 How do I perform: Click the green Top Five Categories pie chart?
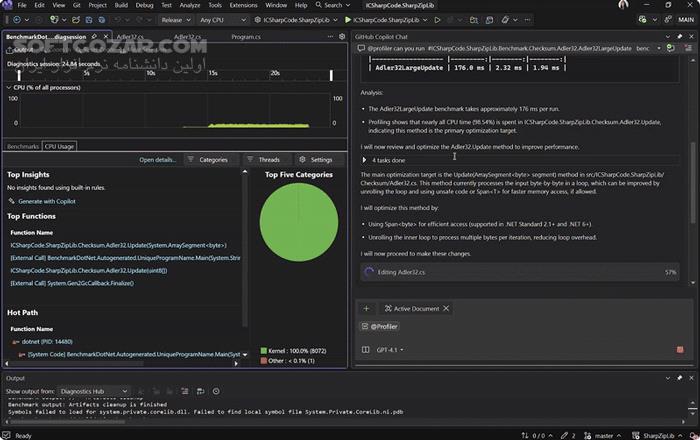[298, 224]
